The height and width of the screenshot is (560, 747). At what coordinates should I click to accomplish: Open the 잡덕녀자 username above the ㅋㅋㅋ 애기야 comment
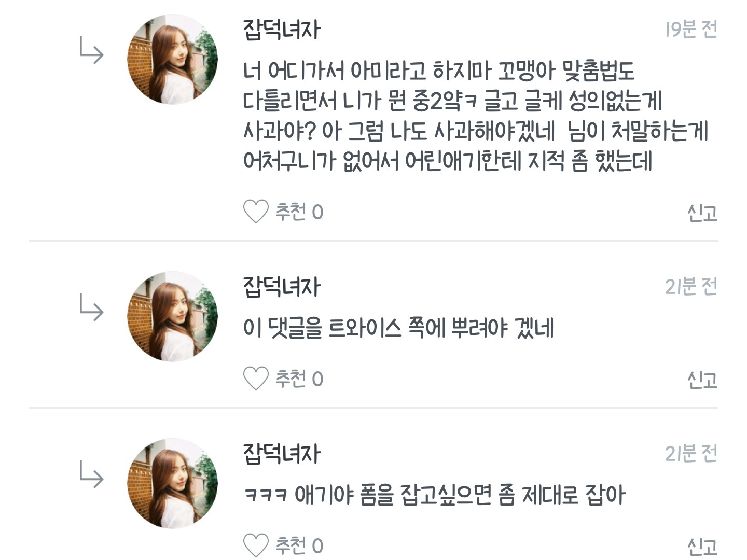[282, 454]
